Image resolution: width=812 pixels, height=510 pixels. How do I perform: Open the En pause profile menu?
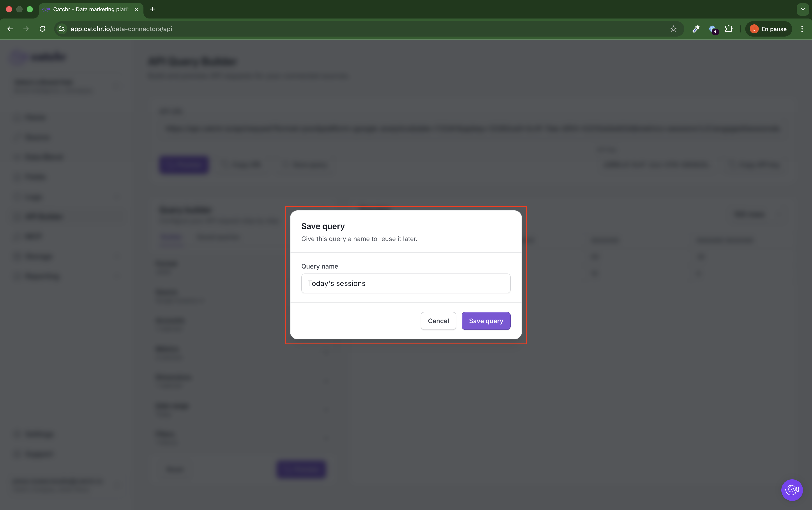768,29
